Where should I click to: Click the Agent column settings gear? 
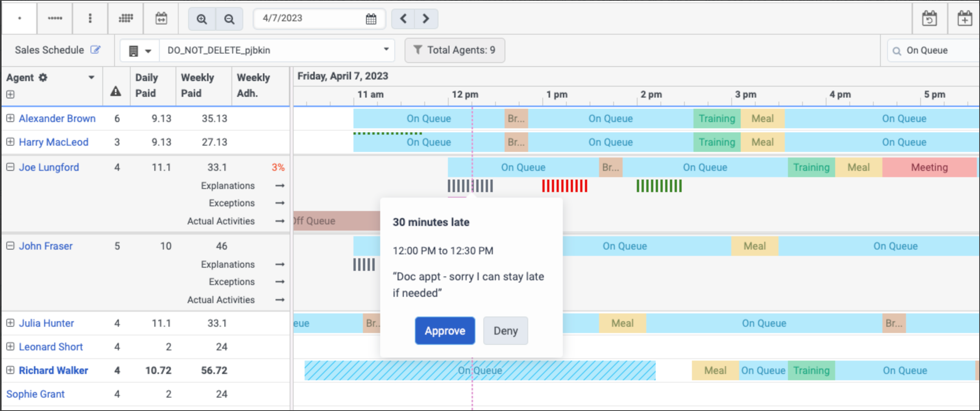pos(43,78)
